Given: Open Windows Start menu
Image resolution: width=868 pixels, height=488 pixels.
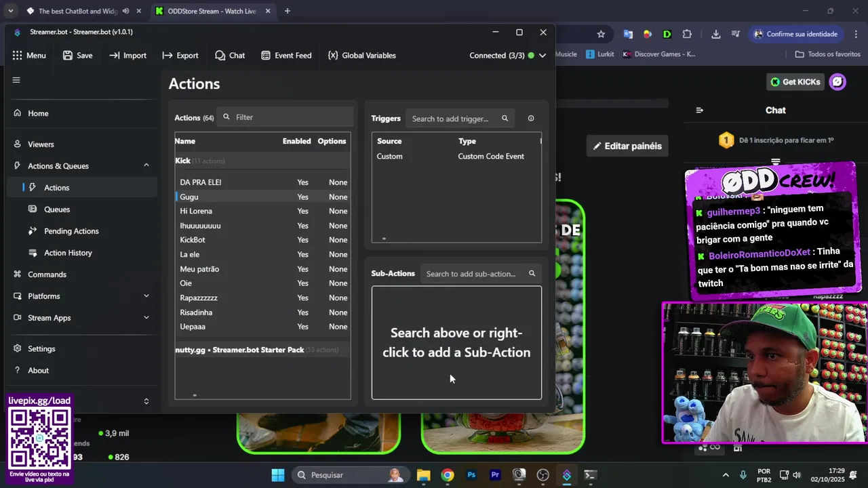Looking at the screenshot, I should (278, 475).
